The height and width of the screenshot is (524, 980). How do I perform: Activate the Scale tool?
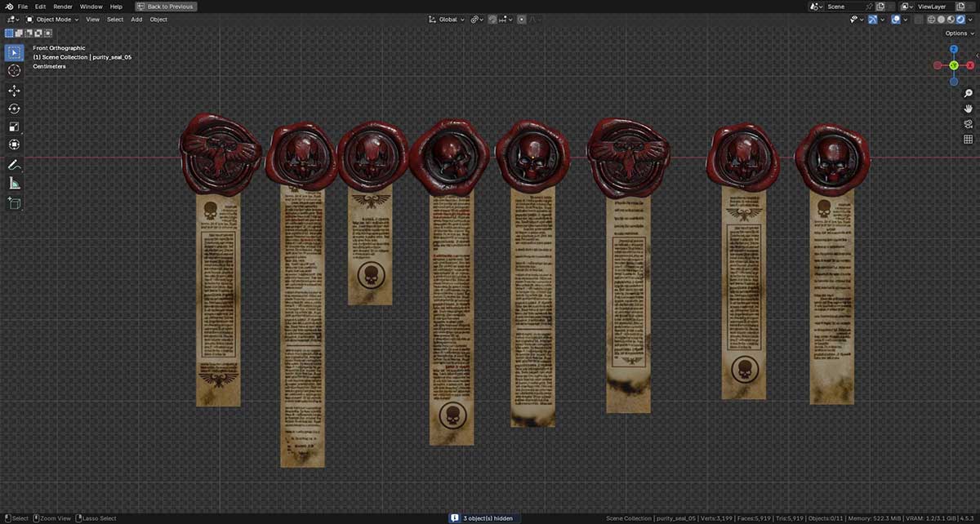[x=14, y=127]
